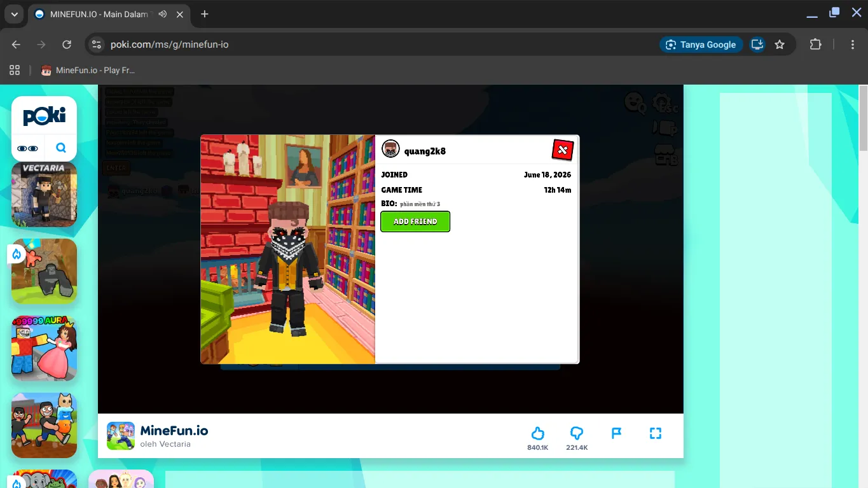Open the MineFun.io bookmark

(x=88, y=71)
